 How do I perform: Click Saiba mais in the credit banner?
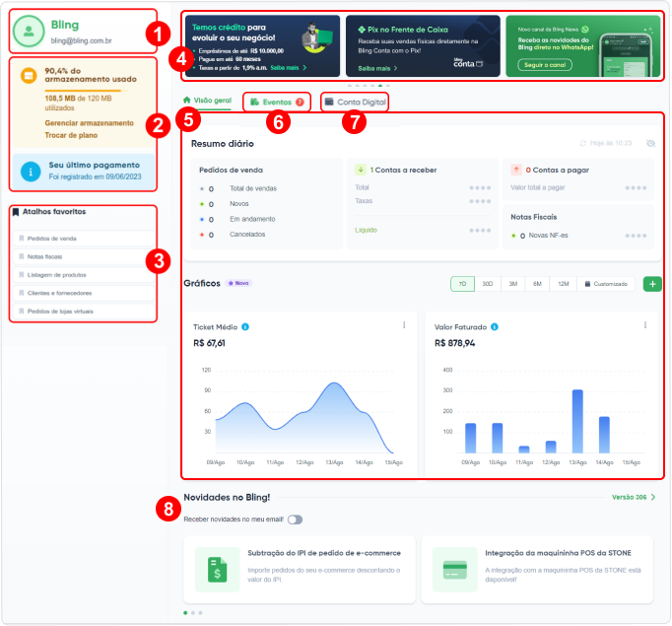point(285,68)
